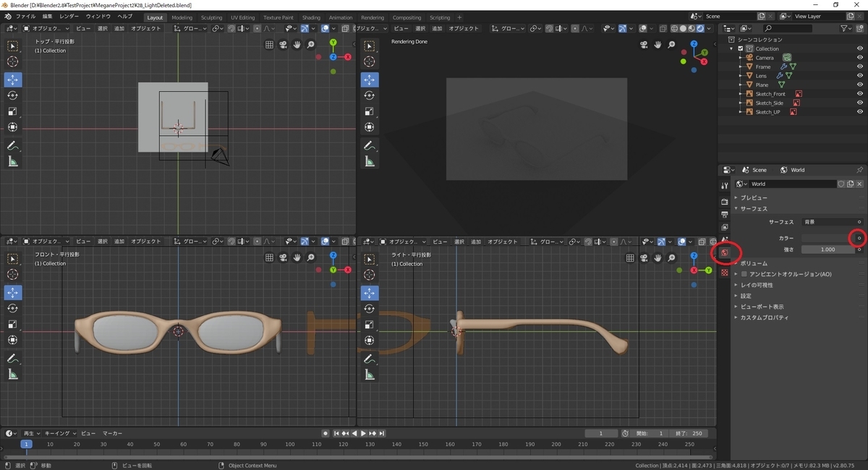Click the 終了 end frame field in the timeline
Image resolution: width=868 pixels, height=470 pixels.
[x=687, y=433]
